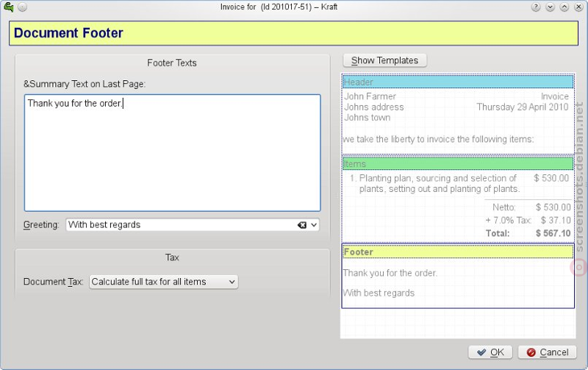Click the round pin button beside the Kraft icon
Image resolution: width=588 pixels, height=370 pixels.
23,7
